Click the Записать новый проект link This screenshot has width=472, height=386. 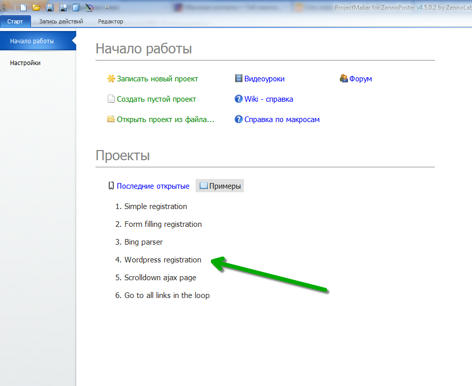pyautogui.click(x=157, y=79)
